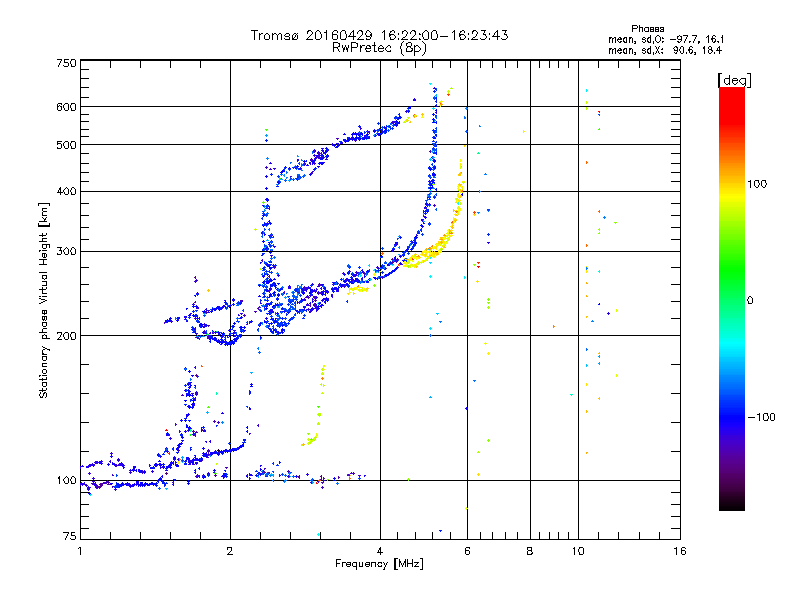Click x-axis tick label '6'

[x=467, y=551]
